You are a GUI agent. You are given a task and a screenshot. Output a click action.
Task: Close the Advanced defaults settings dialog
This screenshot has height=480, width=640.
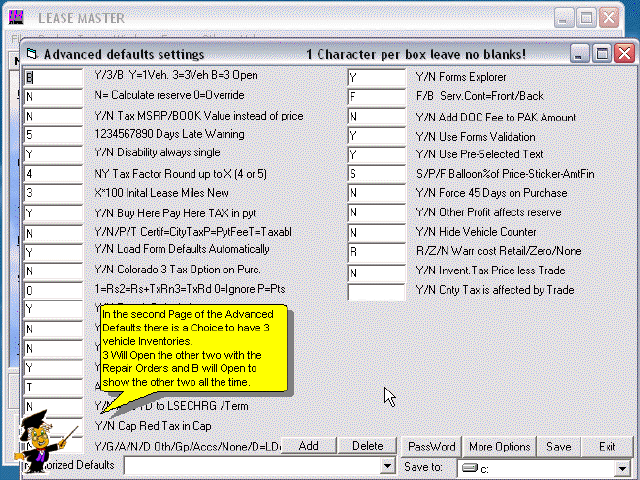(x=624, y=53)
